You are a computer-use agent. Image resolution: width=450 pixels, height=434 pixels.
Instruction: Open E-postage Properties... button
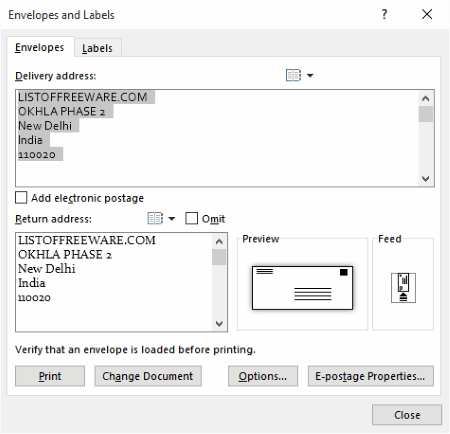pos(371,376)
